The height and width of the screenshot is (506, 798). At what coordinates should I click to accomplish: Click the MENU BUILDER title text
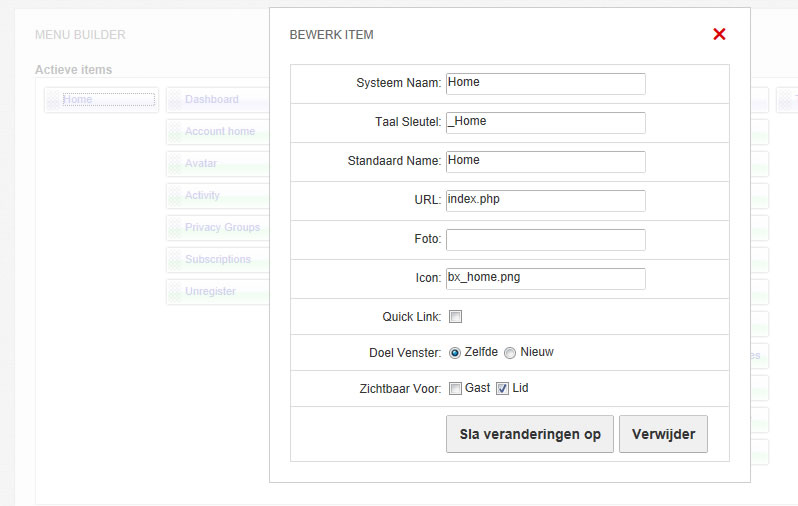[80, 35]
